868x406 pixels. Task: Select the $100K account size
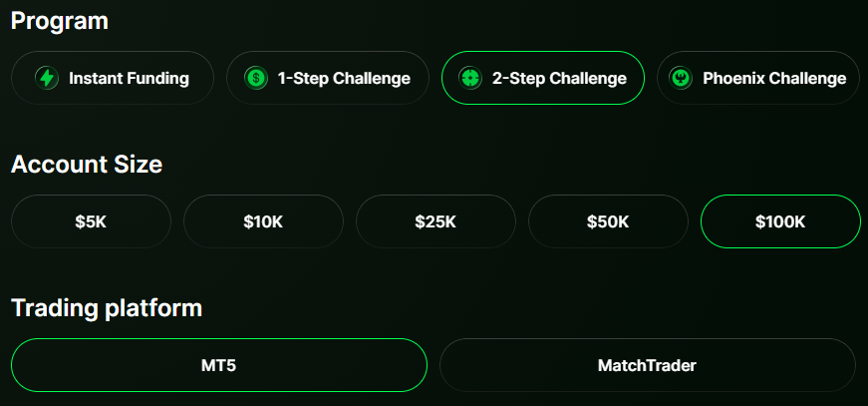780,221
